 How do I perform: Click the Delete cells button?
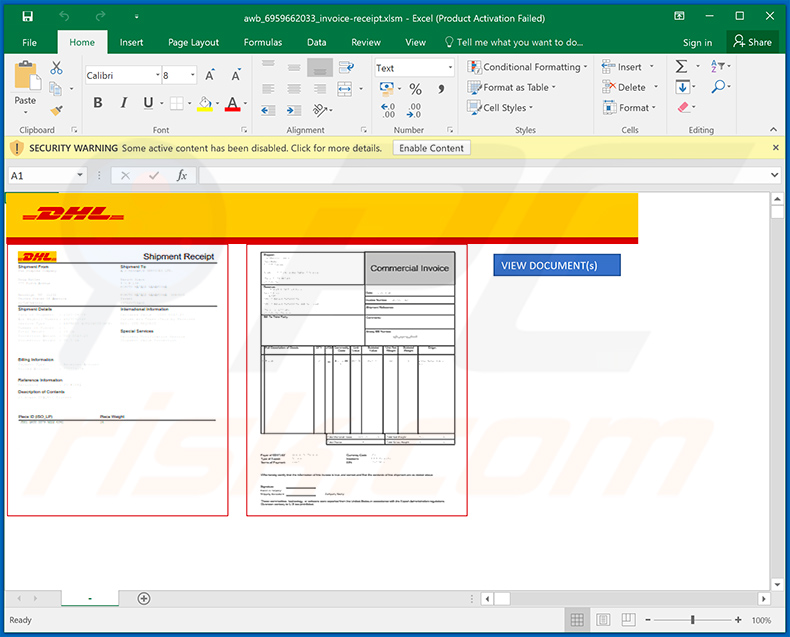click(624, 87)
